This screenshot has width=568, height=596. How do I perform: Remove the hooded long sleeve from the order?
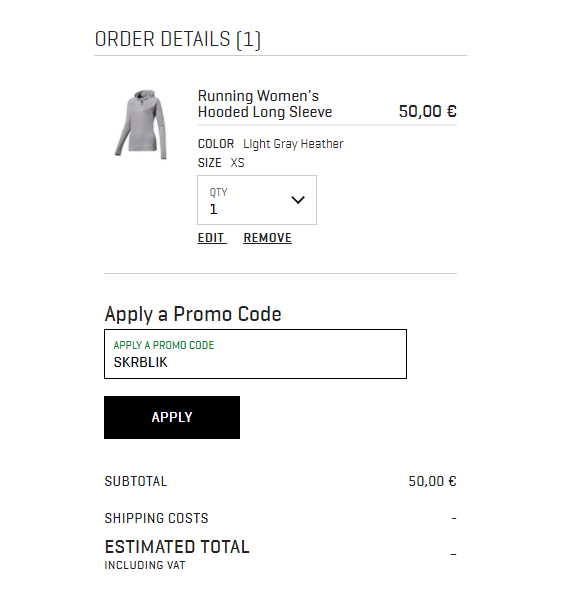268,238
